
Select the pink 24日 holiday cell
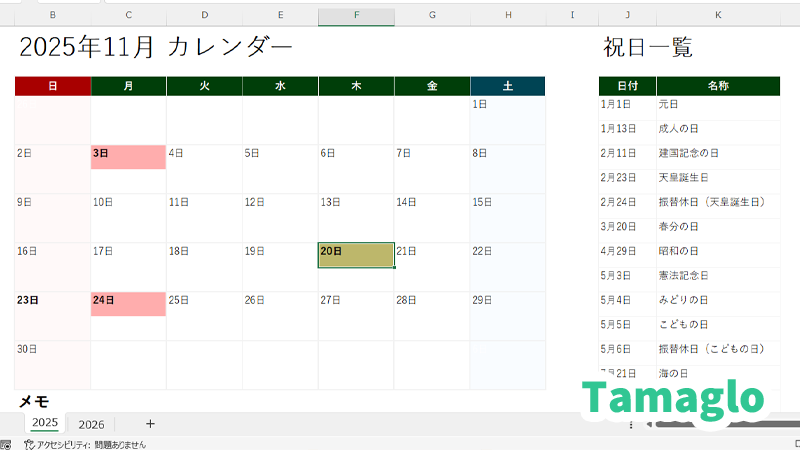(x=128, y=303)
